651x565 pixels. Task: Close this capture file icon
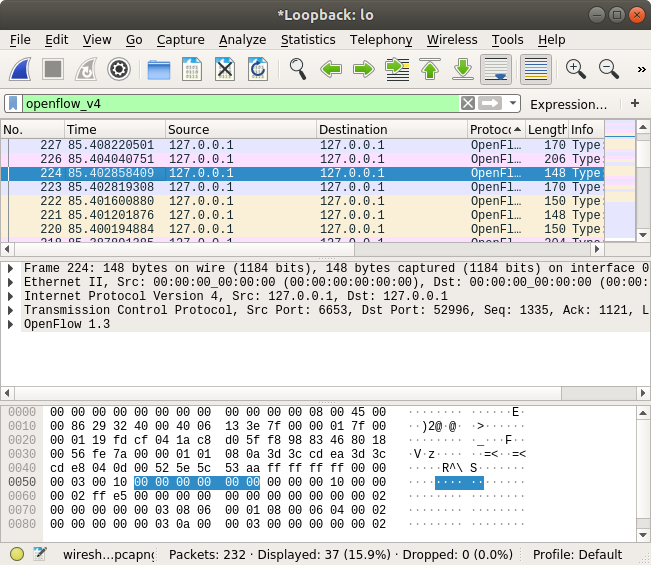pos(225,69)
